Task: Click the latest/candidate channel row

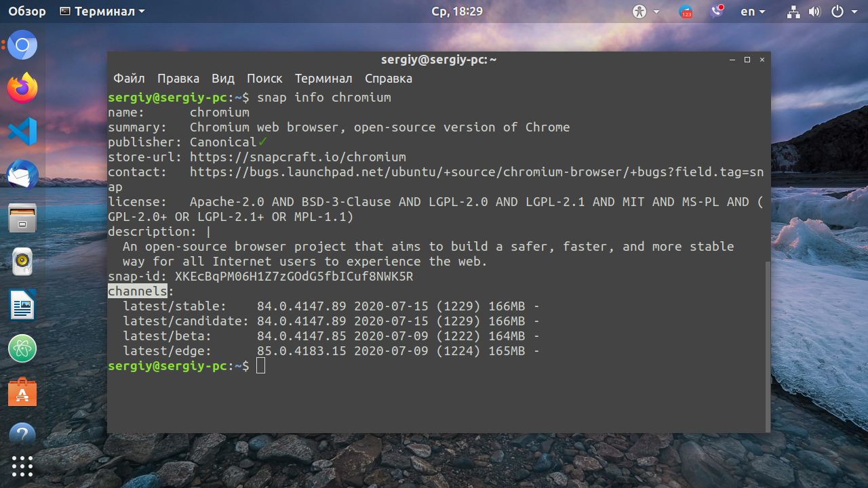Action: [331, 321]
